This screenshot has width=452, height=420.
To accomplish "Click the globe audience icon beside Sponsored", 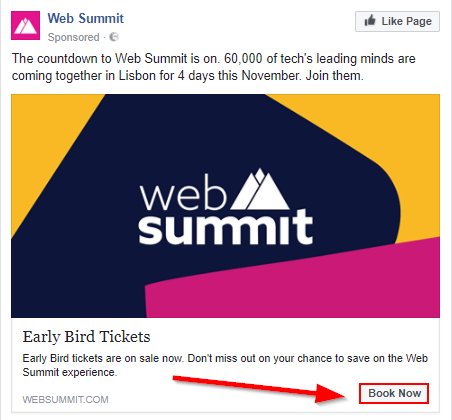I will (x=114, y=37).
